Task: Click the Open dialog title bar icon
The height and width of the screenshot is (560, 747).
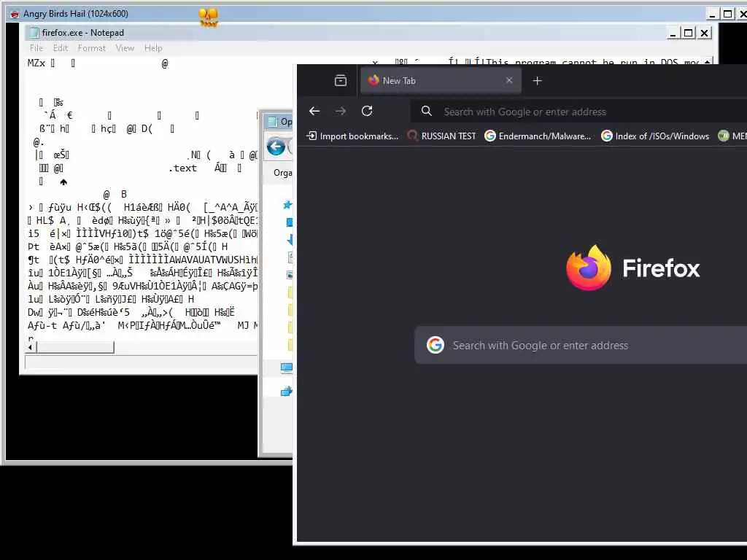Action: click(273, 122)
